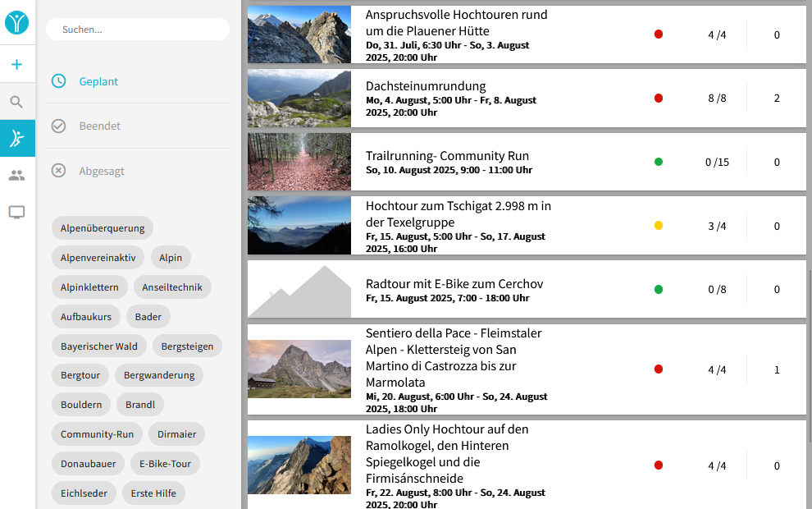Screen dimensions: 812x509
Task: Select the Alpinklettern tag chip
Action: 89,287
